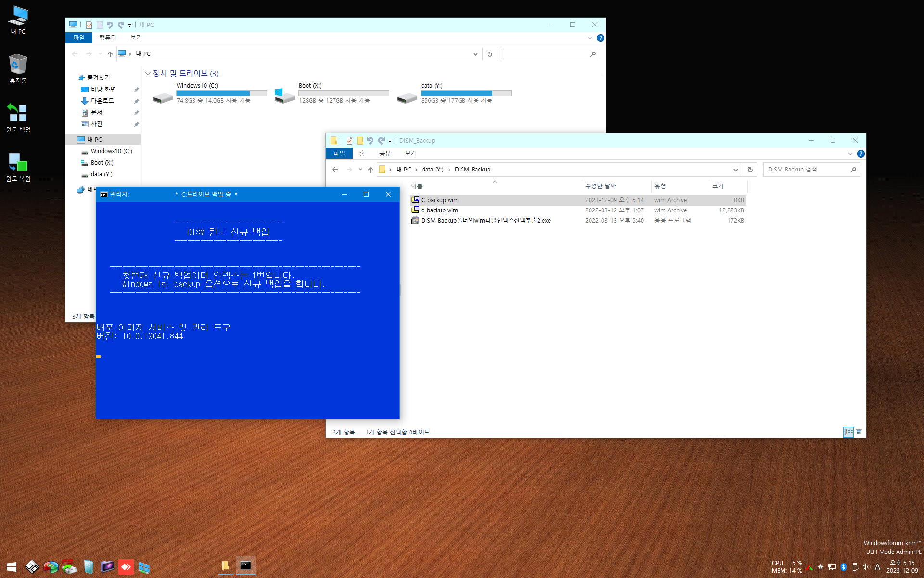
Task: Click the 내 PC search box
Action: pyautogui.click(x=551, y=54)
